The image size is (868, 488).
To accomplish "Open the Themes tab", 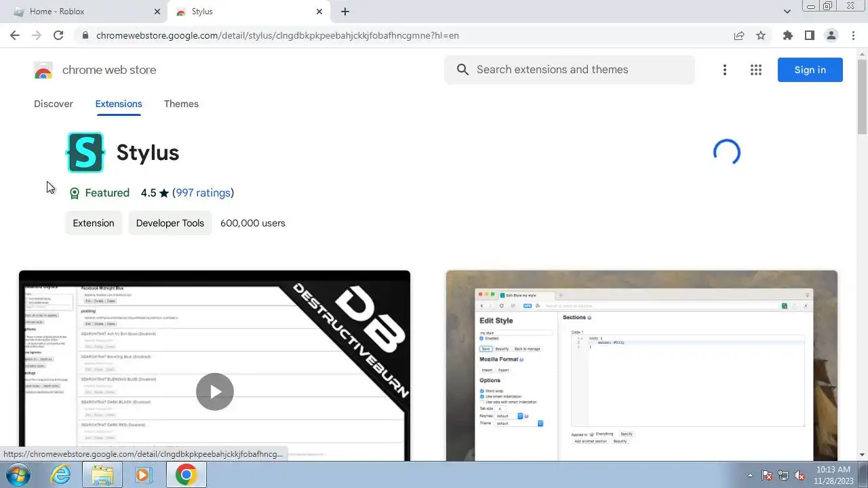I will pos(181,104).
